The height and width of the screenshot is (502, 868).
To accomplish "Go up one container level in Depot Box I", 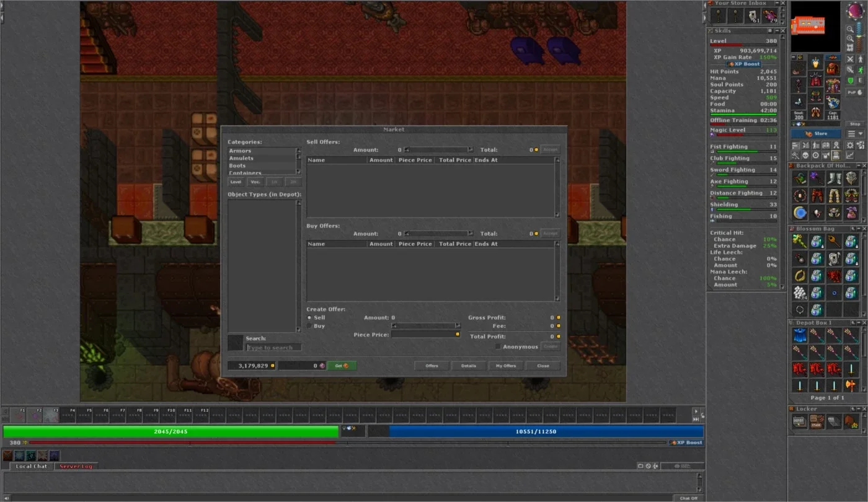I will [x=854, y=323].
